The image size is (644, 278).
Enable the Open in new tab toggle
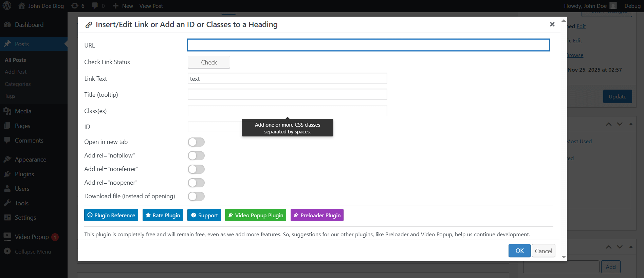196,142
